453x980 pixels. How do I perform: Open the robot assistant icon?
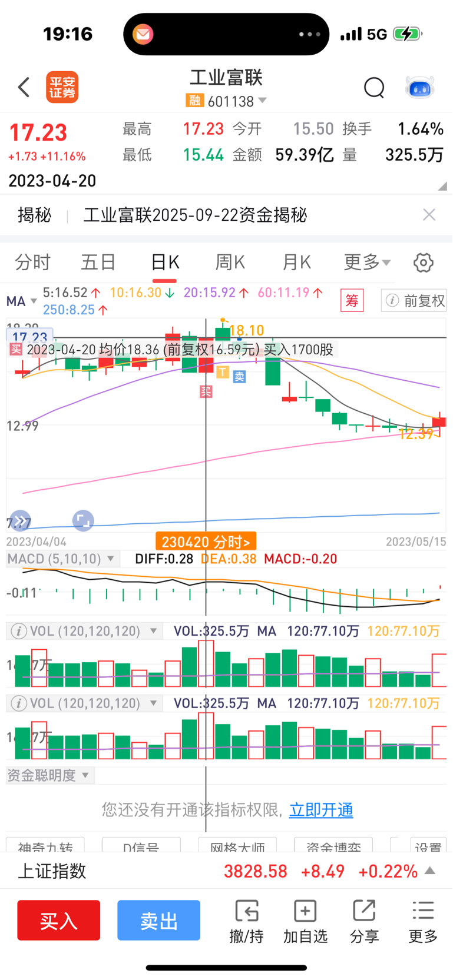click(419, 88)
